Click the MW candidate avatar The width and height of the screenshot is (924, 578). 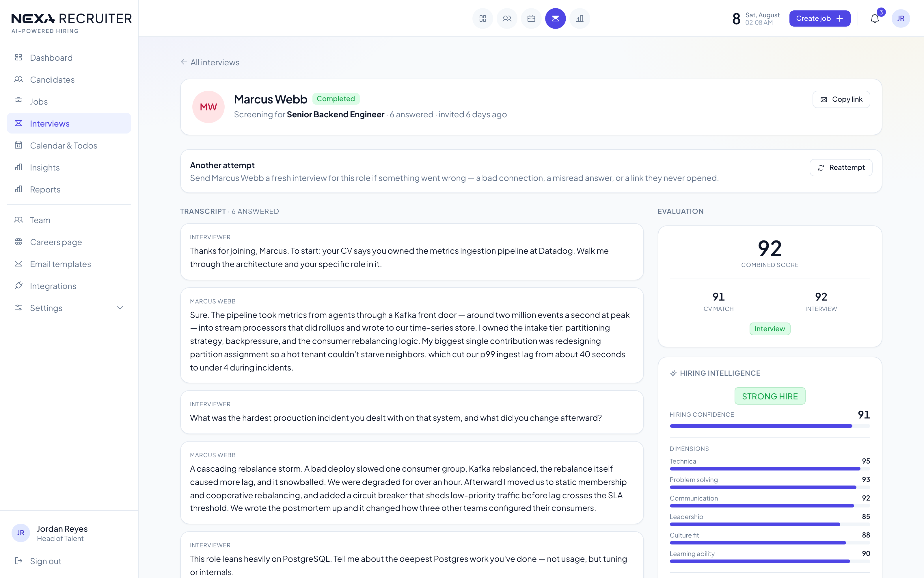click(x=208, y=107)
